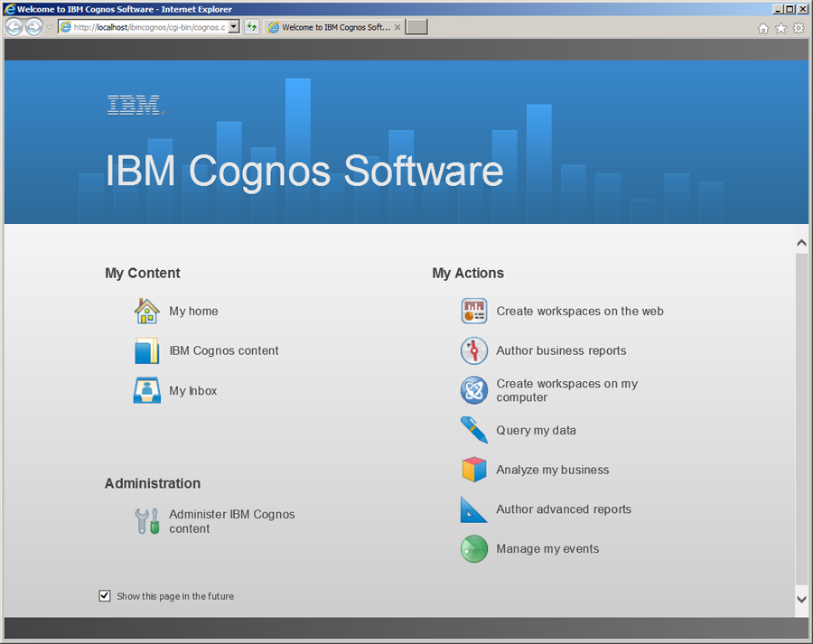
Task: Open recent pages dropdown next to Forward
Action: 50,27
